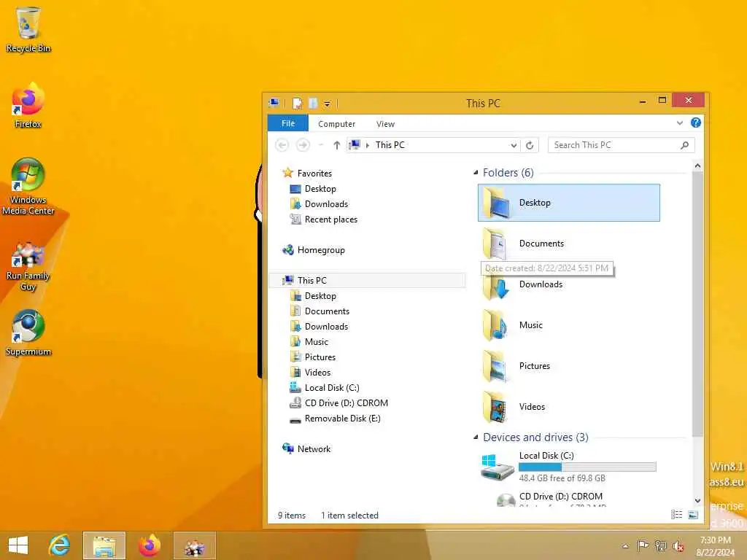The height and width of the screenshot is (560, 747).
Task: Click the Local Disk (C:) usage bar
Action: (587, 467)
